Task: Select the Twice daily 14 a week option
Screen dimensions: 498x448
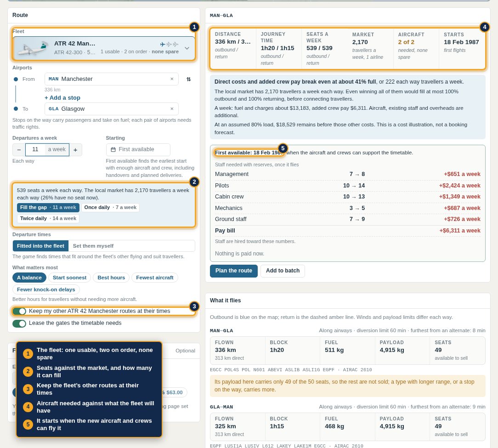Action: 48,218
